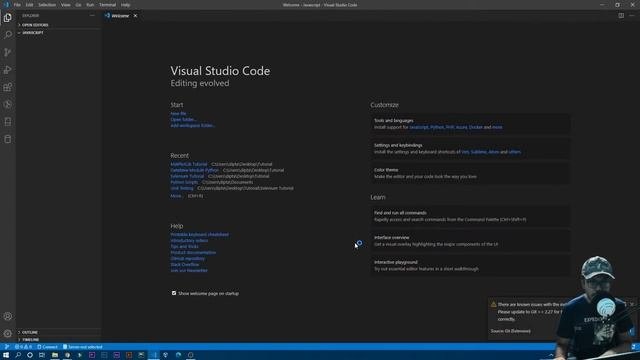This screenshot has height=360, width=640.
Task: Open the Selection menu
Action: (47, 5)
